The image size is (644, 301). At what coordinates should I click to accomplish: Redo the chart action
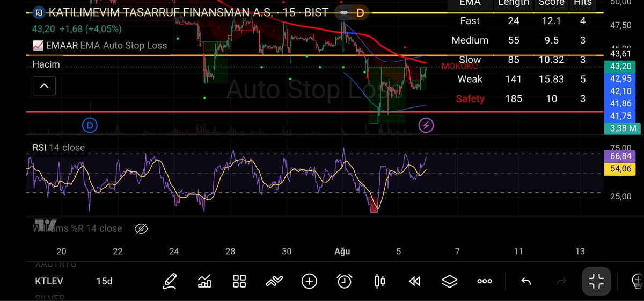click(562, 281)
